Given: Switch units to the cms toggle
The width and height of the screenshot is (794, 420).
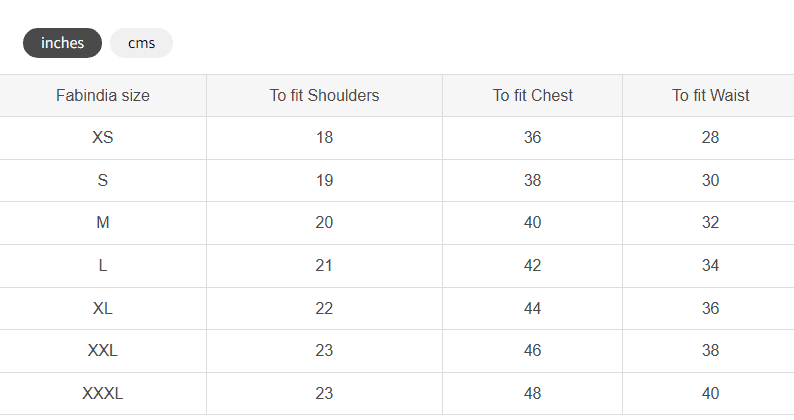Looking at the screenshot, I should point(141,43).
